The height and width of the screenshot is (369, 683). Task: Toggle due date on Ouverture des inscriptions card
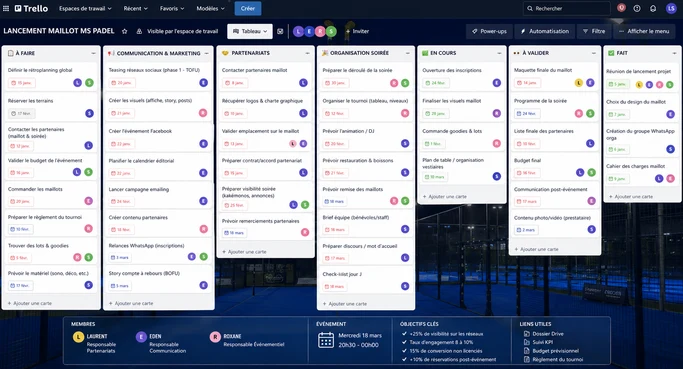coord(436,83)
